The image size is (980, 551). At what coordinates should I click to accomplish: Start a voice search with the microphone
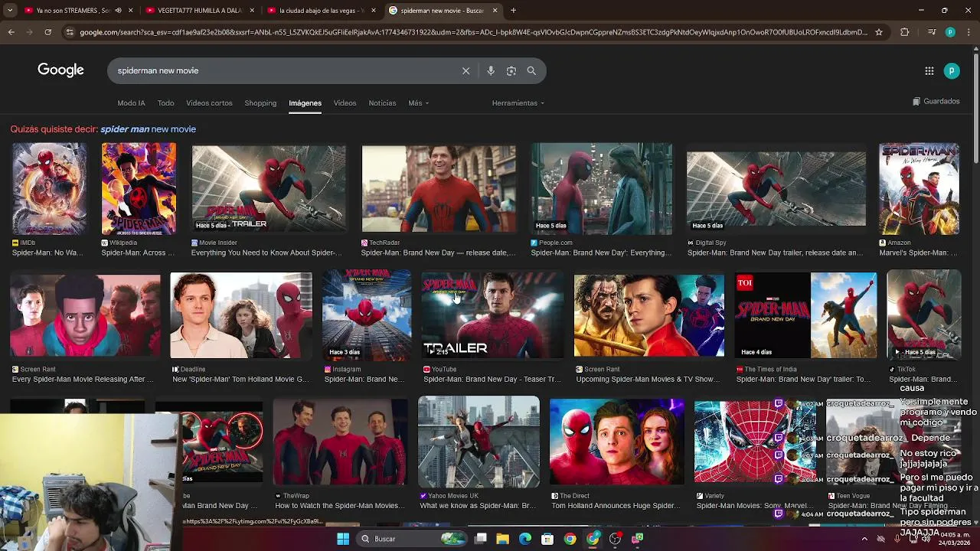[x=491, y=70]
